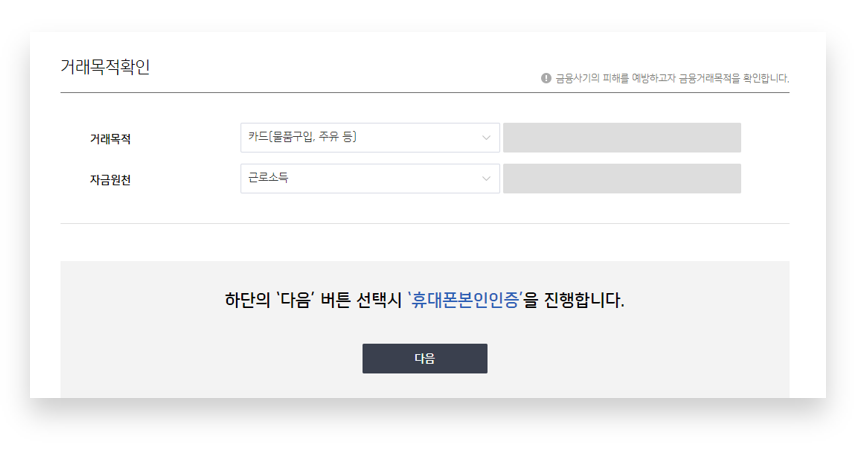Click the chevron arrow on 거래목적 combo box
The width and height of the screenshot is (857, 454).
pos(486,138)
